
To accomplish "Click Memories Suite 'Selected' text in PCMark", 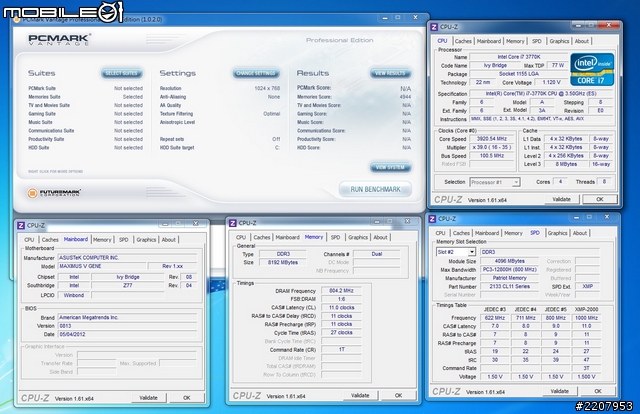I will click(x=133, y=97).
